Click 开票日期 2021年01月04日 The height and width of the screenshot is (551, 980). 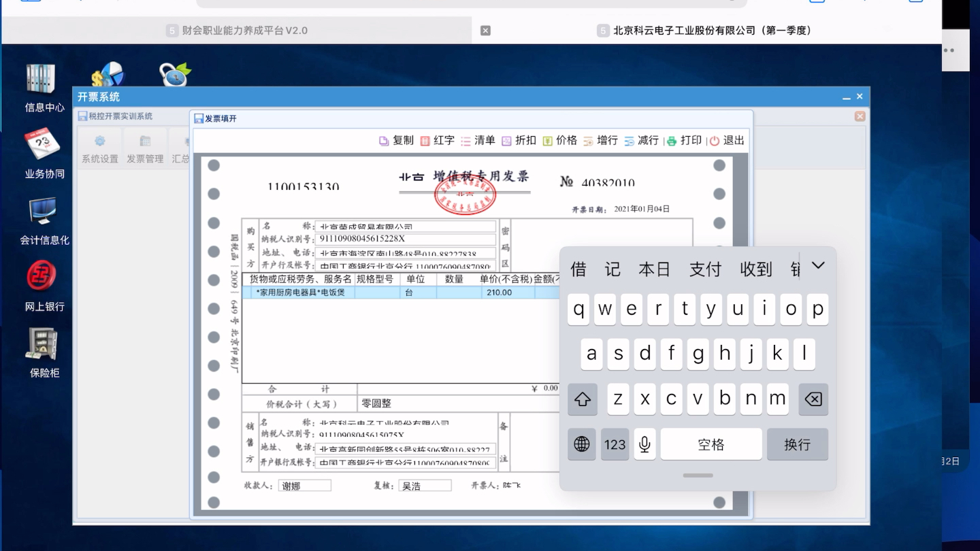(x=642, y=209)
